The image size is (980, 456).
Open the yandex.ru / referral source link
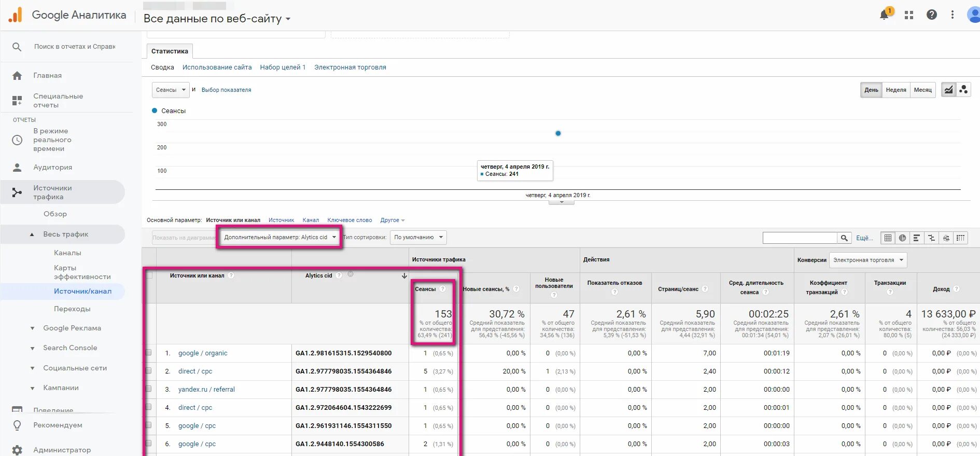206,389
